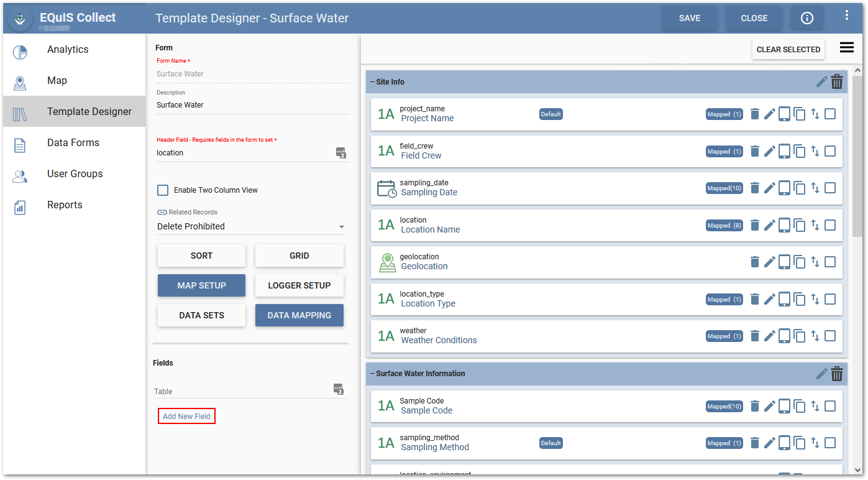Copy the location field using duplicate icon

coord(800,225)
